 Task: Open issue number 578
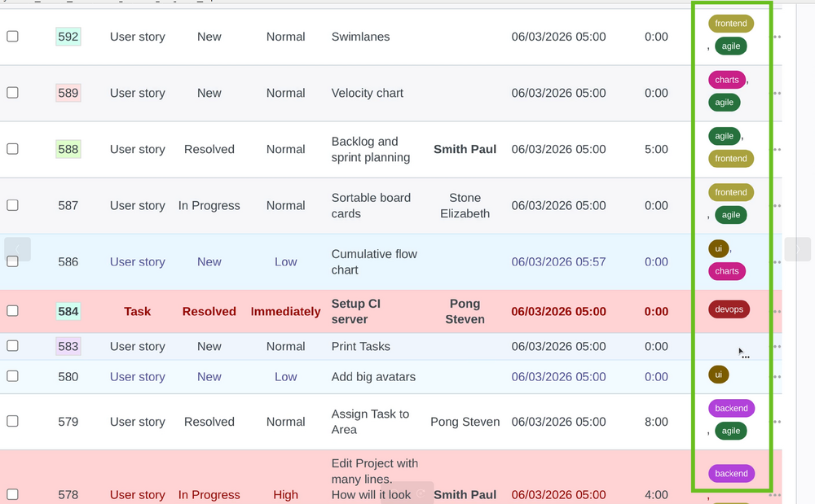(68, 495)
